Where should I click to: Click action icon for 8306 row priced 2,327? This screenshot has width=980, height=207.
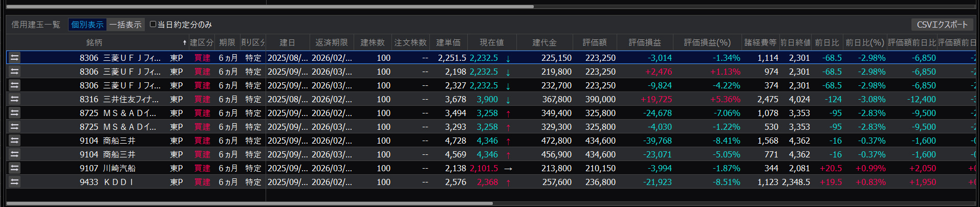pos(14,85)
